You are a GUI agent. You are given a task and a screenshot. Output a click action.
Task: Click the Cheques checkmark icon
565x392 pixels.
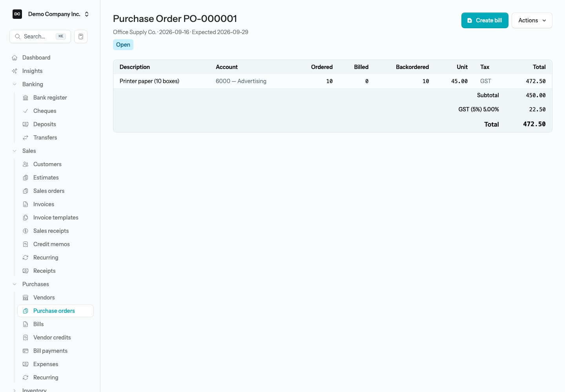point(26,111)
